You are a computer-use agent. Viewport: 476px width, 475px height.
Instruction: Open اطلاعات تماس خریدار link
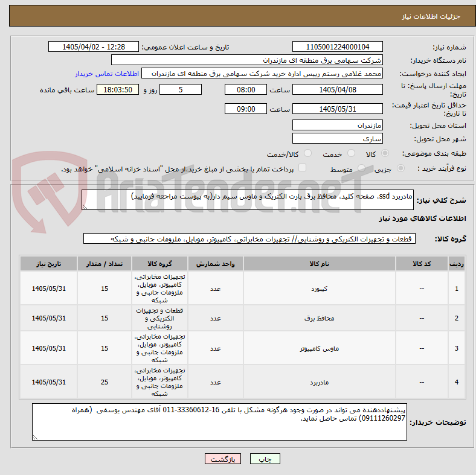107,74
